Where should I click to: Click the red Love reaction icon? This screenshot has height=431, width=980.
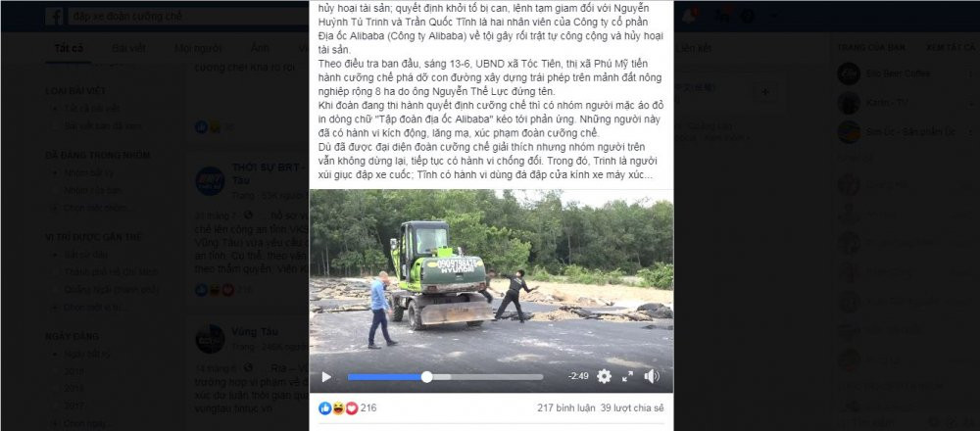[351, 407]
